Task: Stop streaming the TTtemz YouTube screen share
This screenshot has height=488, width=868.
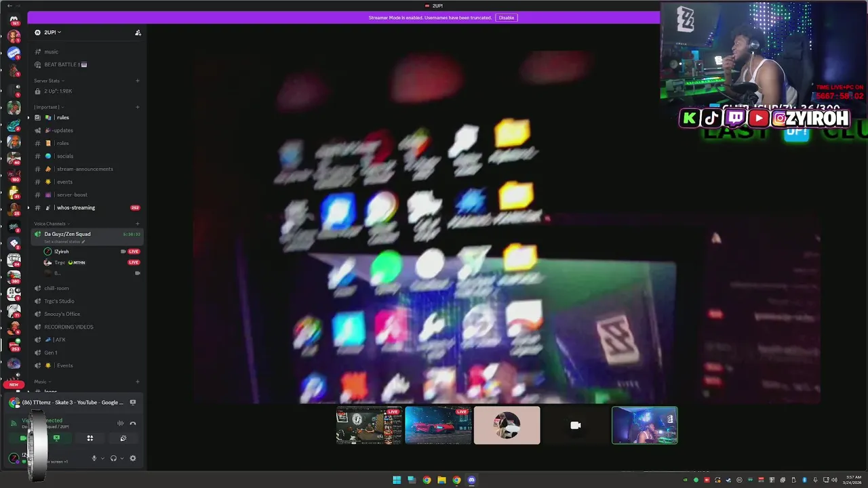Action: (x=133, y=403)
